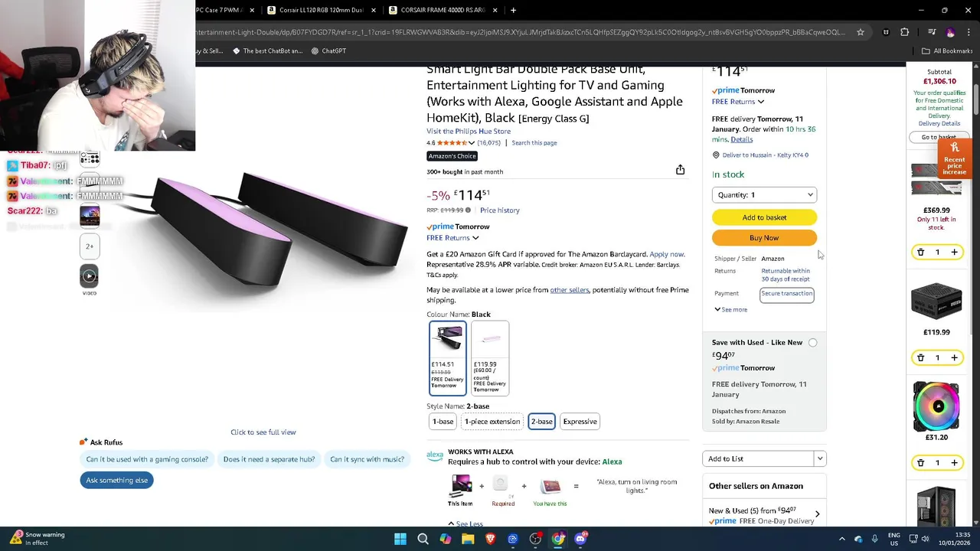The width and height of the screenshot is (980, 551).
Task: Increase quantity of the £119.99 basket item
Action: click(x=954, y=357)
